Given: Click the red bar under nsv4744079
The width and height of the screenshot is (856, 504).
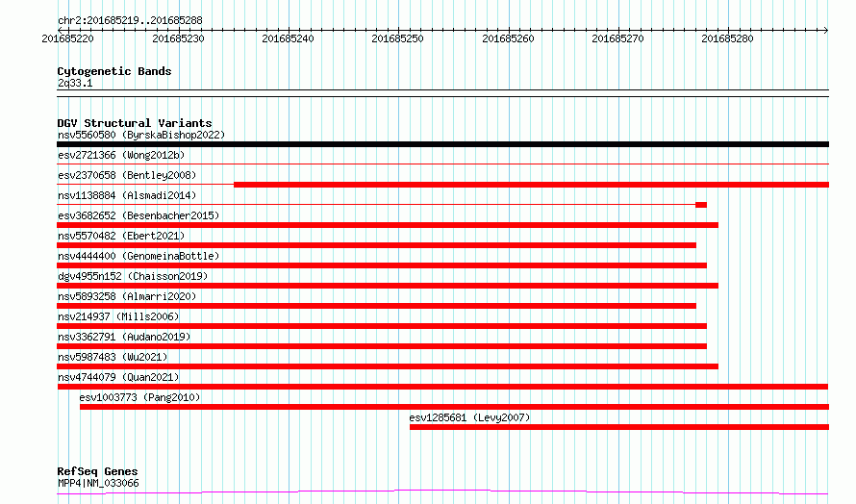Looking at the screenshot, I should point(442,387).
